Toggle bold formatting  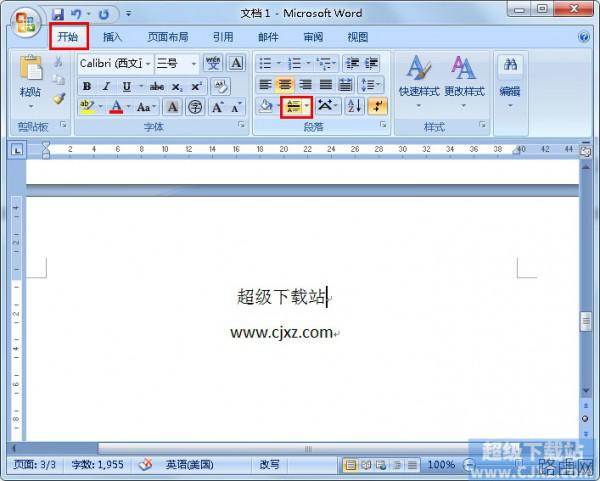pyautogui.click(x=87, y=86)
